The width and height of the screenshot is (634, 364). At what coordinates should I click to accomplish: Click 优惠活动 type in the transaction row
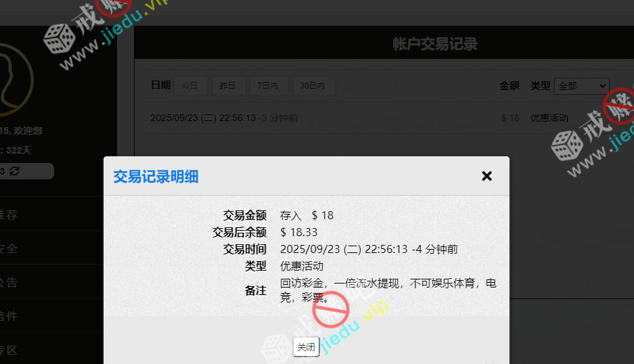[549, 118]
